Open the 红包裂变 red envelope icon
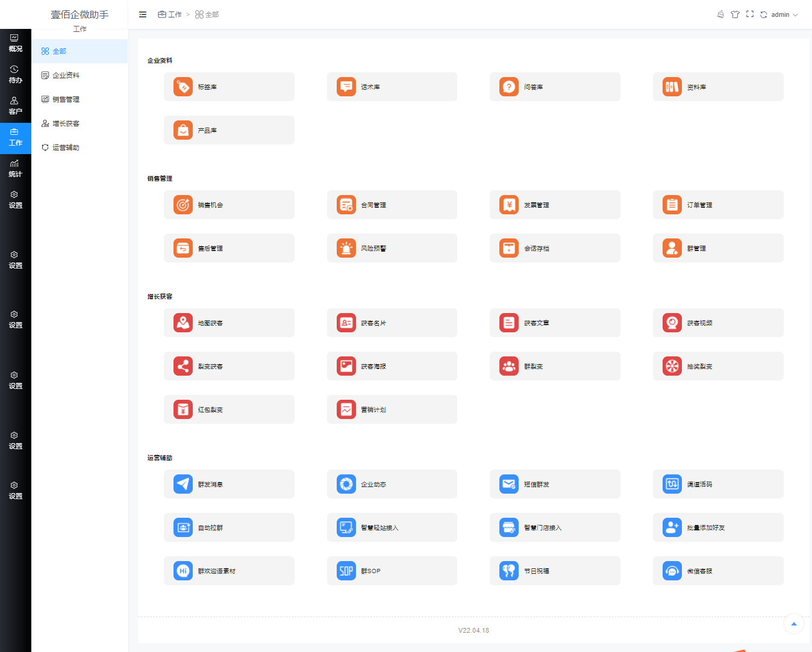Image resolution: width=812 pixels, height=652 pixels. point(183,409)
